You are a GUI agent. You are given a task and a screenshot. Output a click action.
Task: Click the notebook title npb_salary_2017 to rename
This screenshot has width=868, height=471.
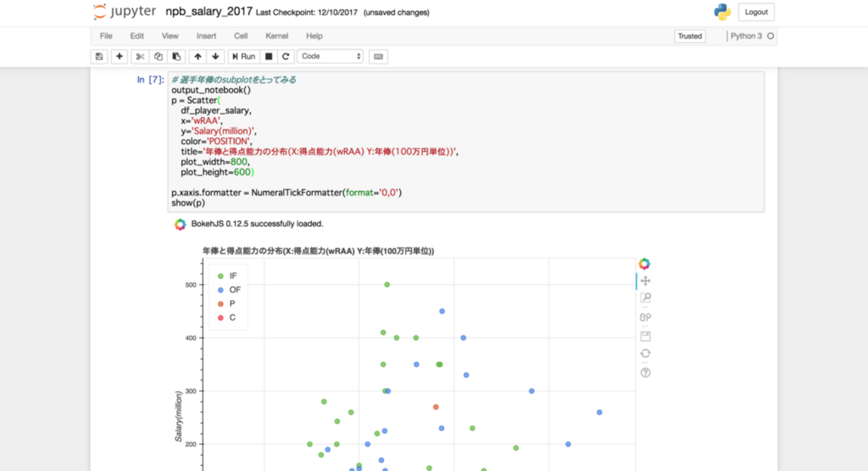[209, 11]
